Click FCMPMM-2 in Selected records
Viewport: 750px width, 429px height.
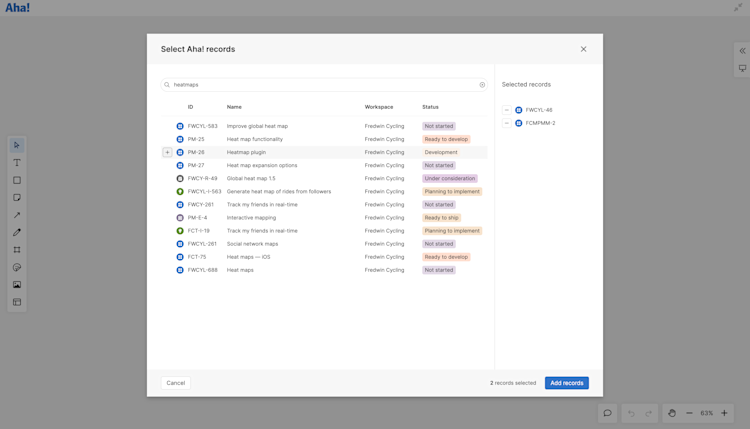click(540, 123)
